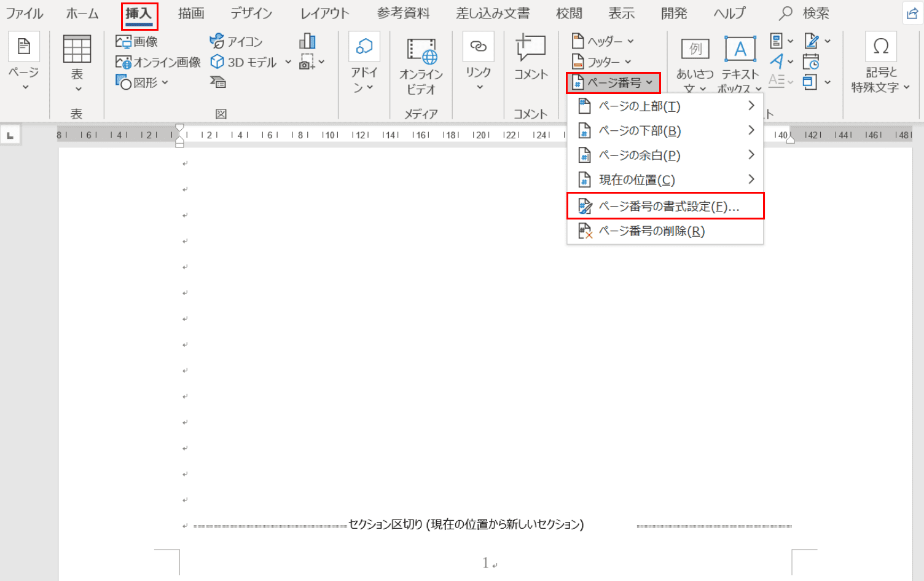Switch to the ホーム tab
Image resolution: width=924 pixels, height=581 pixels.
tap(82, 13)
